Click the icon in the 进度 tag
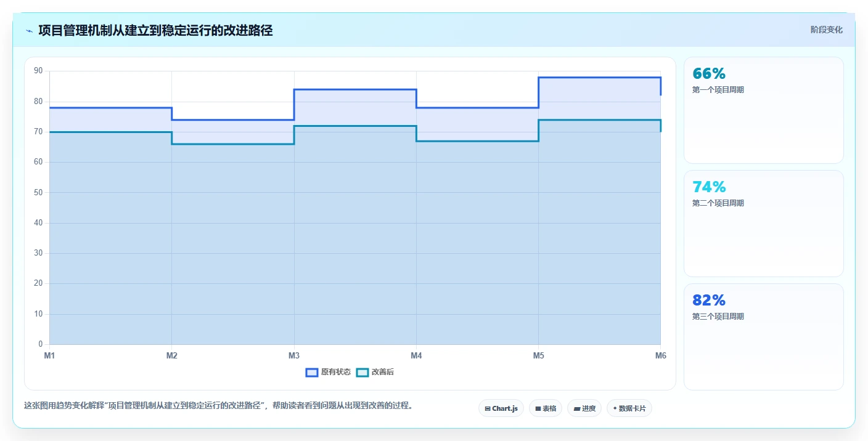This screenshot has width=868, height=441. [x=576, y=408]
